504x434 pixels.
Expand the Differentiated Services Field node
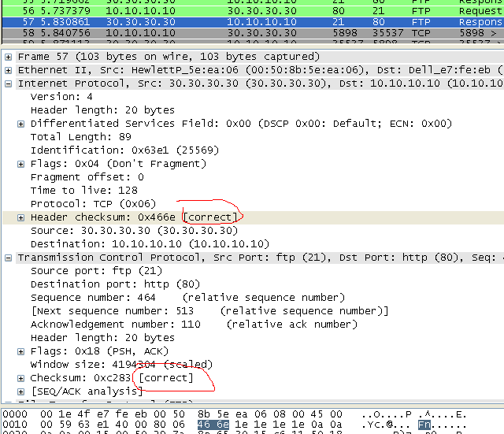point(21,124)
